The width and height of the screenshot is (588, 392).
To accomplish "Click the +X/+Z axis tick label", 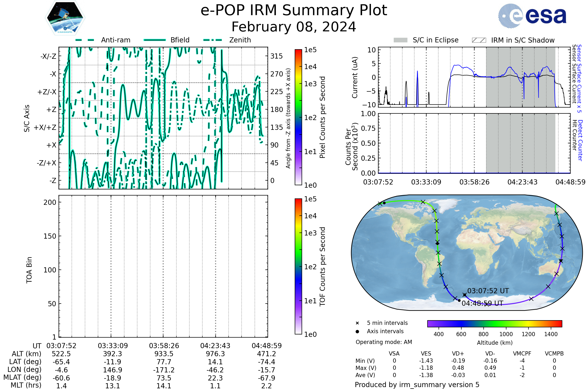I will [45, 127].
